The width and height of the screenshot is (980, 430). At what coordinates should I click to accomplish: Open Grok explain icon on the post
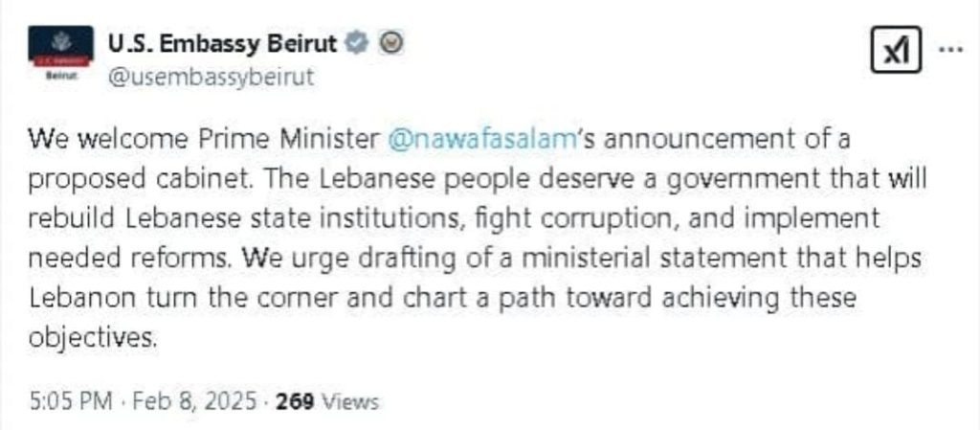pyautogui.click(x=895, y=51)
